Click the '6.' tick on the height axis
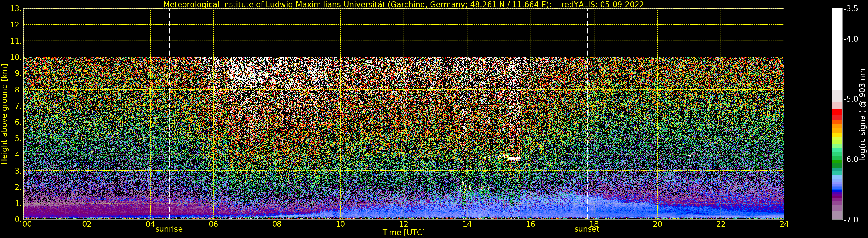 coord(18,122)
